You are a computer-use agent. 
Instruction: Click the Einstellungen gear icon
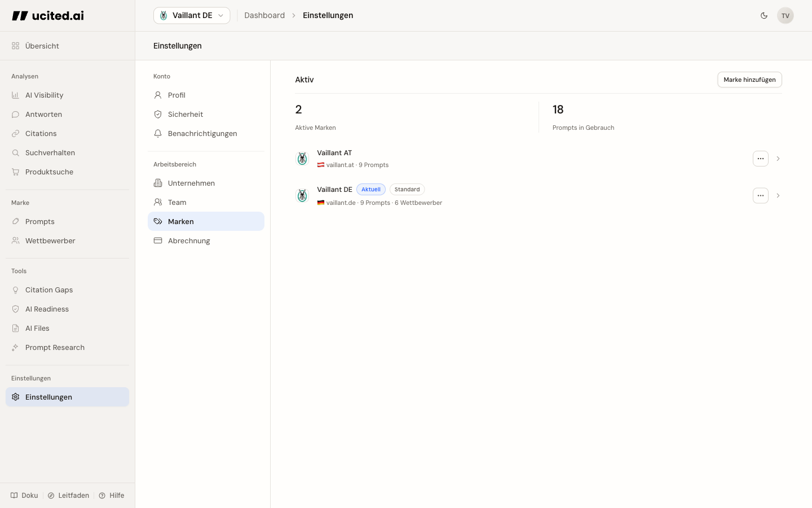tap(16, 397)
